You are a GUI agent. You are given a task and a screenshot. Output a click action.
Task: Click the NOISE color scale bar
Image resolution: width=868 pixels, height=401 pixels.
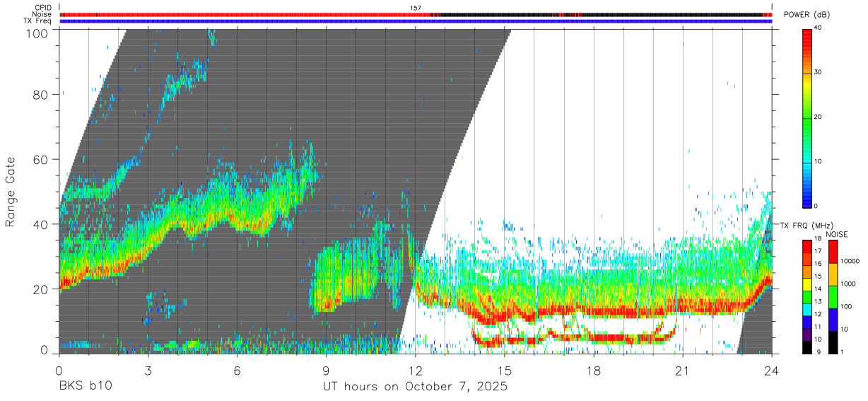pos(833,297)
